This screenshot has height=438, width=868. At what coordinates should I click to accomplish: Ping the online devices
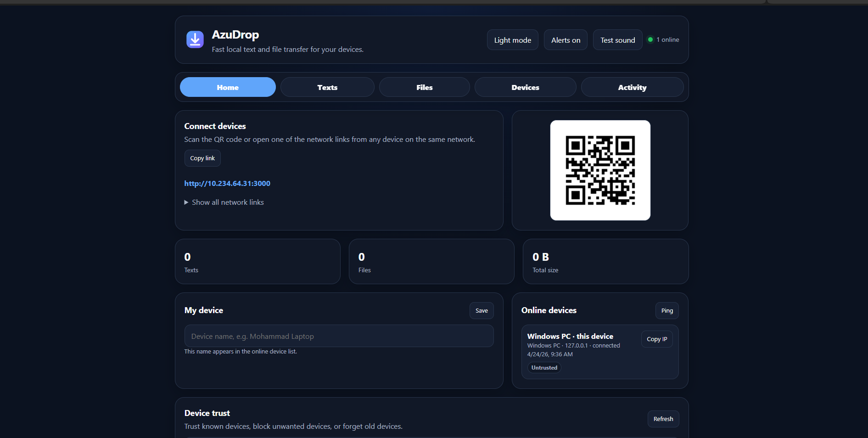point(667,310)
